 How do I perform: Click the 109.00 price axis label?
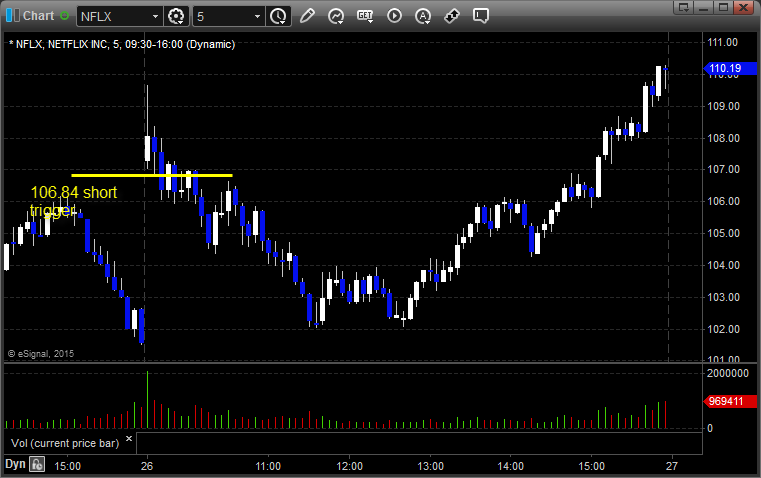[723, 106]
